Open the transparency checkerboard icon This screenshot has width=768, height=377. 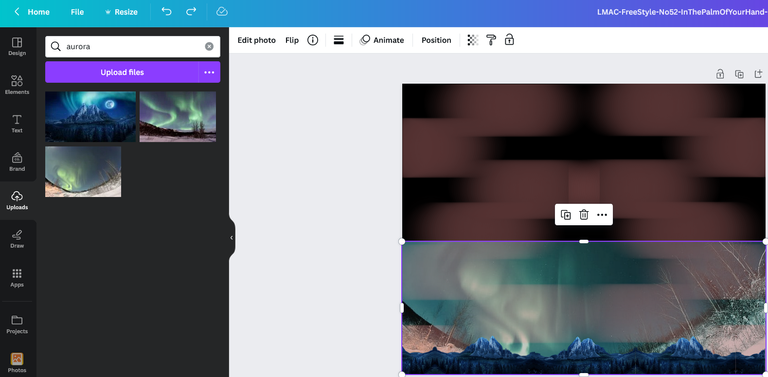click(x=473, y=40)
